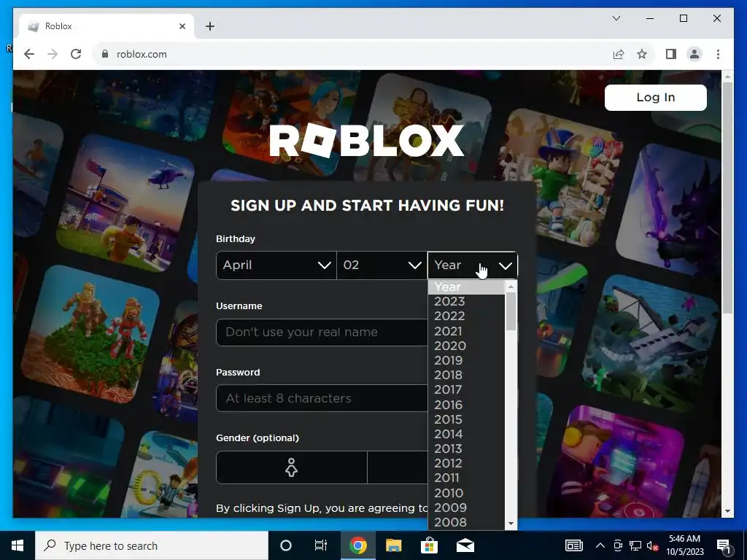Pick 2014 in the year list

466,435
